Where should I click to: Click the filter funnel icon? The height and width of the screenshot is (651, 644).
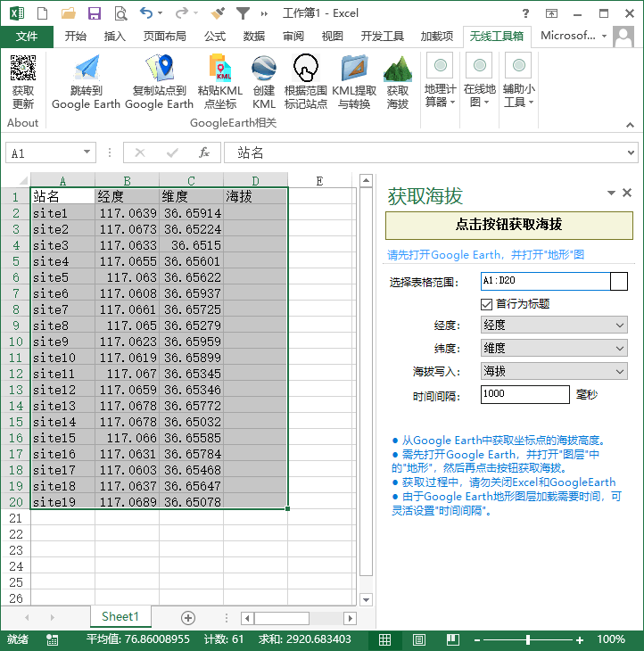[243, 13]
